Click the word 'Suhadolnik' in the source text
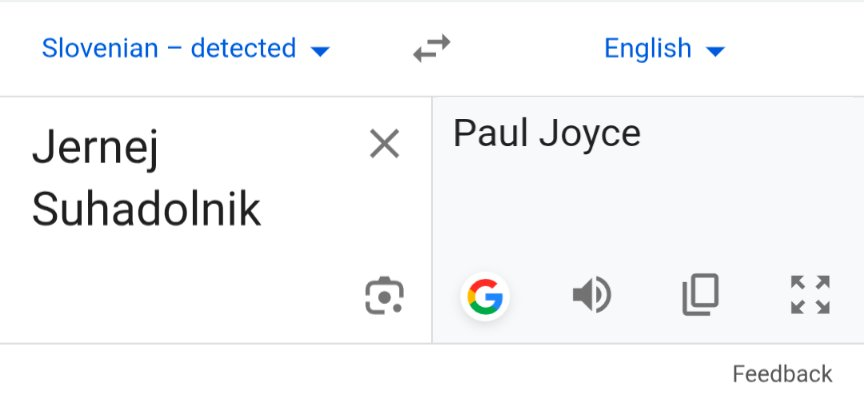 [146, 210]
